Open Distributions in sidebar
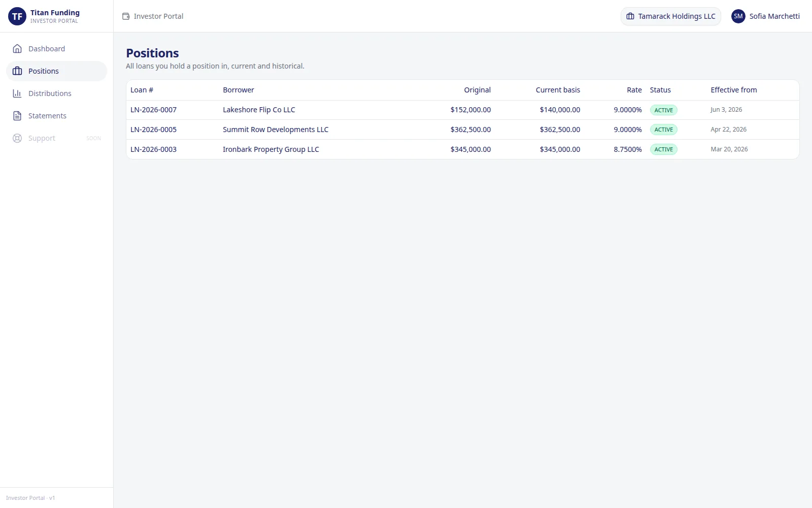Screen dimensions: 812x508 56,93
